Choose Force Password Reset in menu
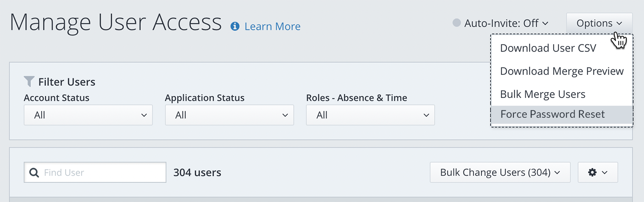 553,114
